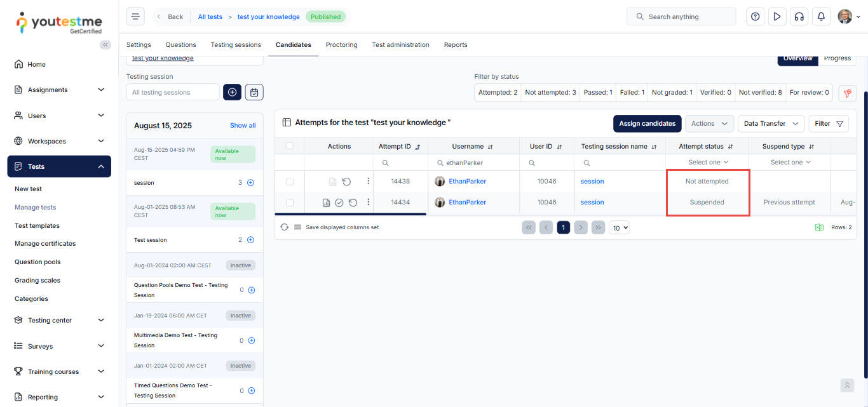The width and height of the screenshot is (868, 407).
Task: Toggle the select-all checkbox in table header
Action: click(x=290, y=146)
